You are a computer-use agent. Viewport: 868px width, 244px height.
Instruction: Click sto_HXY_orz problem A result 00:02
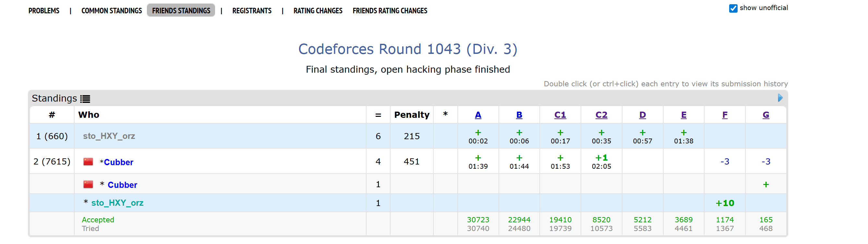[478, 137]
